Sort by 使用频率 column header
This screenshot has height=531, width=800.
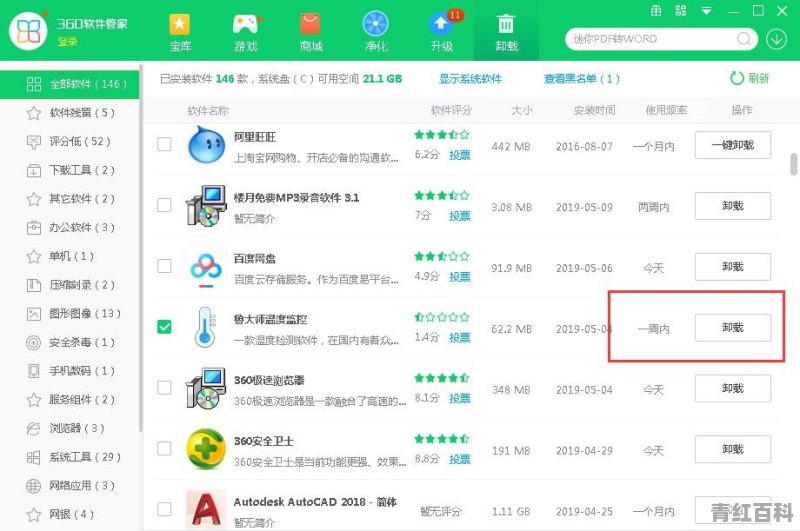point(666,110)
